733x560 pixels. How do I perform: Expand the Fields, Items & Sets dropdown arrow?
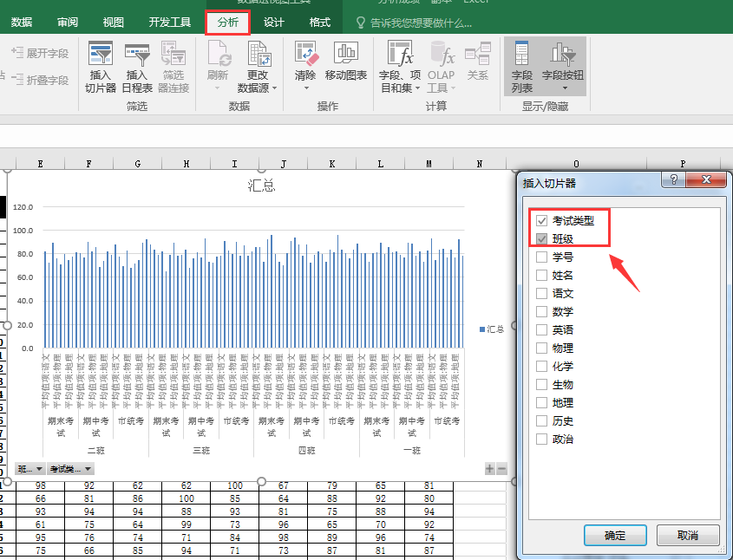pos(417,88)
